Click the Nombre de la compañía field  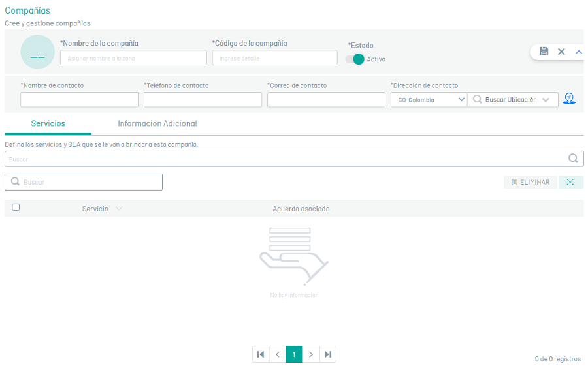[133, 58]
